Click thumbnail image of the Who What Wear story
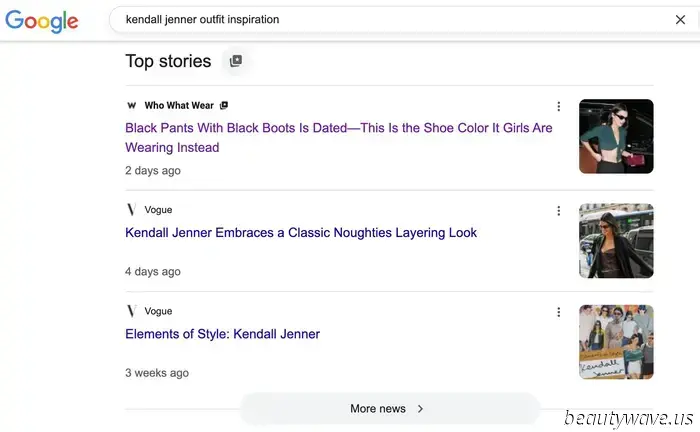 click(x=615, y=136)
